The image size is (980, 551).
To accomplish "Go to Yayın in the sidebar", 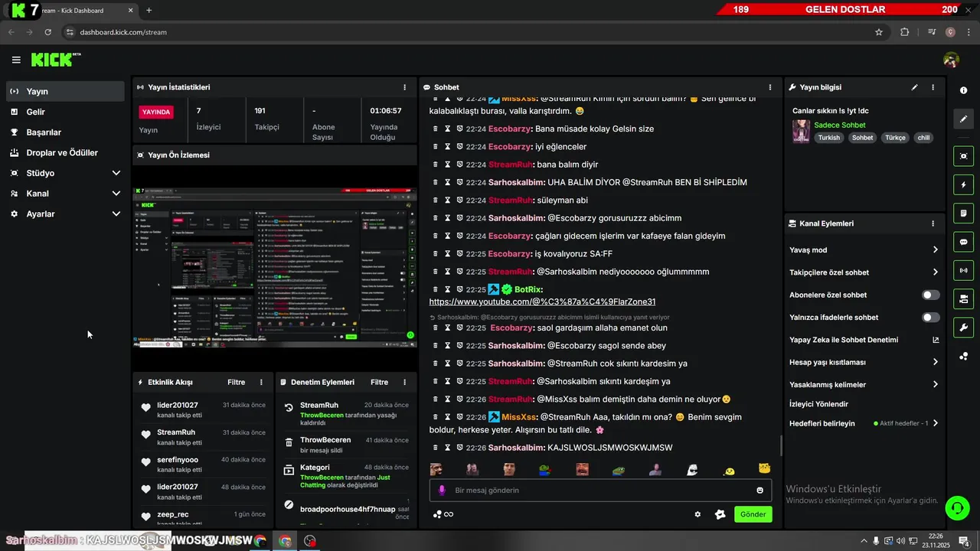I will click(65, 91).
